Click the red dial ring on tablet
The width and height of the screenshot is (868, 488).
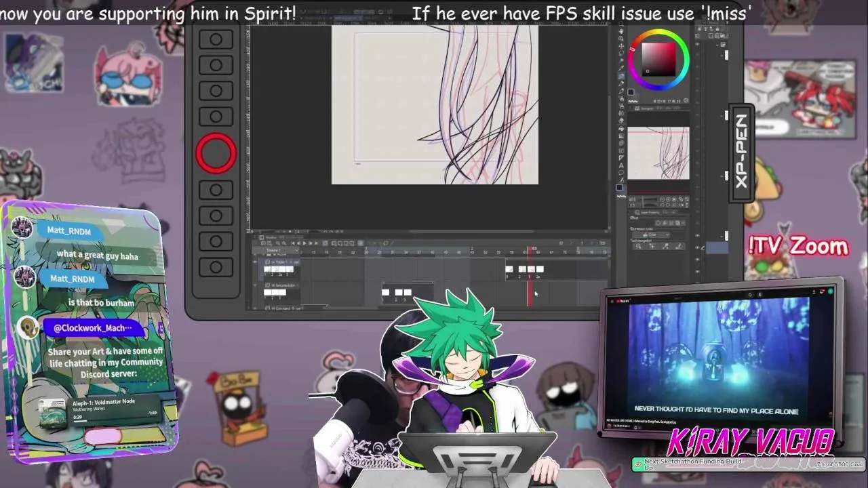click(x=216, y=153)
